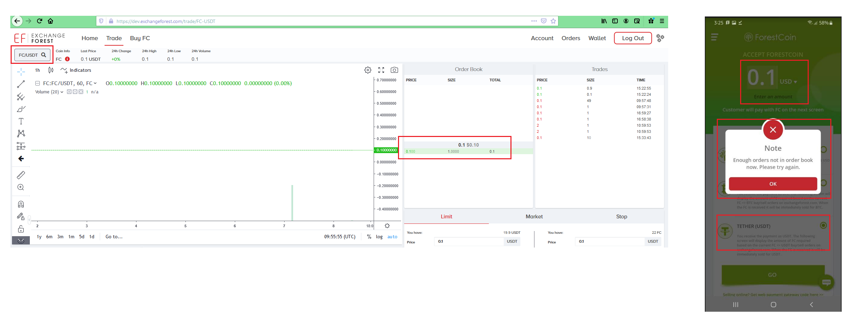
Task: Remove the Volume indicator
Action: click(81, 92)
